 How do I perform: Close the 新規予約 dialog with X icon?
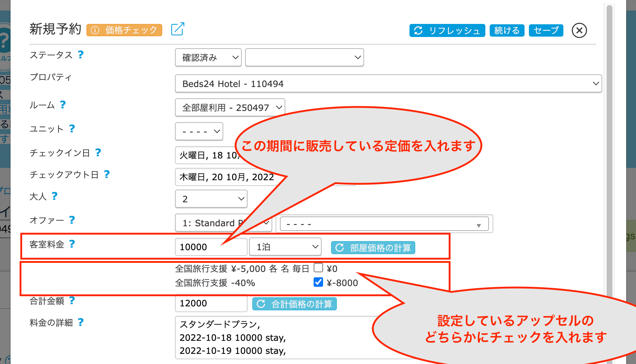point(579,30)
